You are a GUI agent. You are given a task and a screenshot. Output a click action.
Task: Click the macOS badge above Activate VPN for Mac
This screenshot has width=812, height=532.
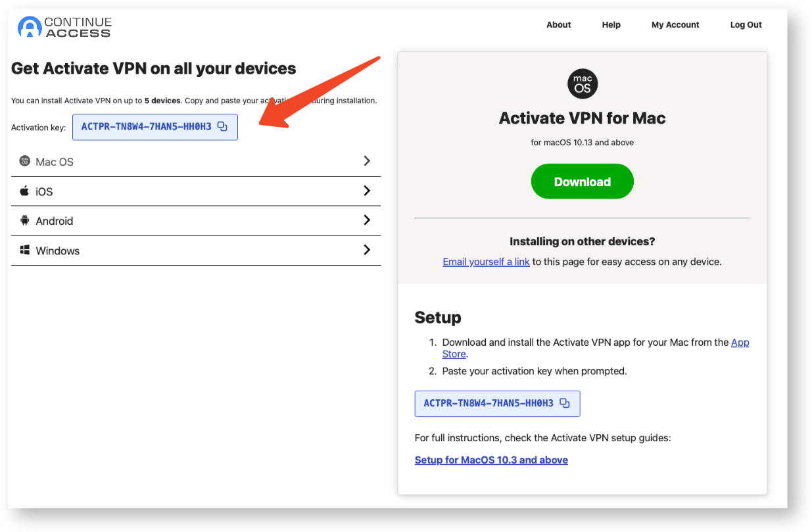[582, 84]
